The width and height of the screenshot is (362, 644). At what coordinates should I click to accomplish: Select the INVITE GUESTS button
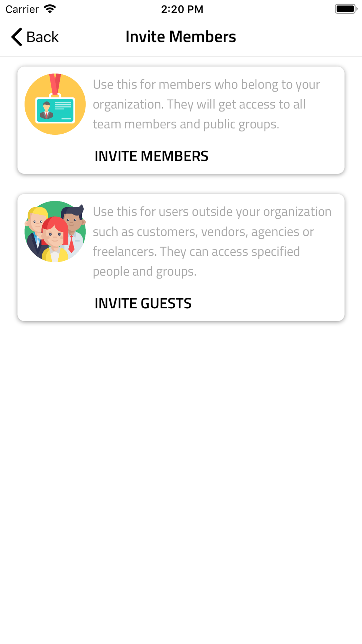(143, 304)
